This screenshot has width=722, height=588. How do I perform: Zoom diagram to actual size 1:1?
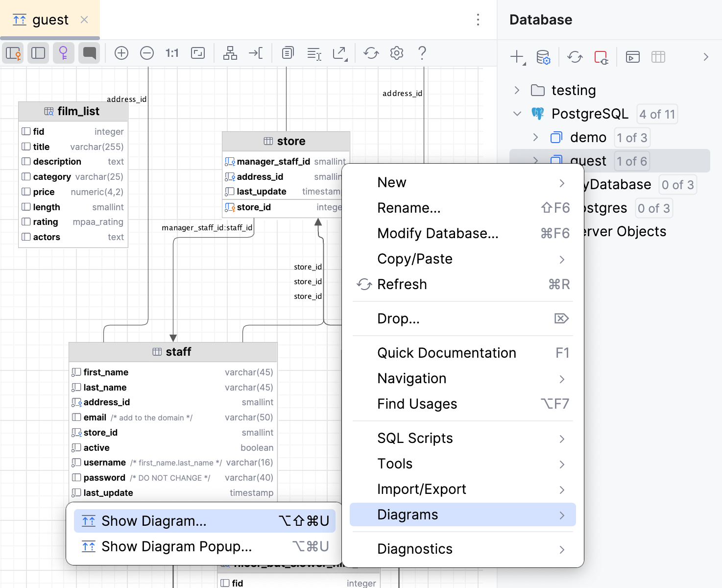(172, 53)
